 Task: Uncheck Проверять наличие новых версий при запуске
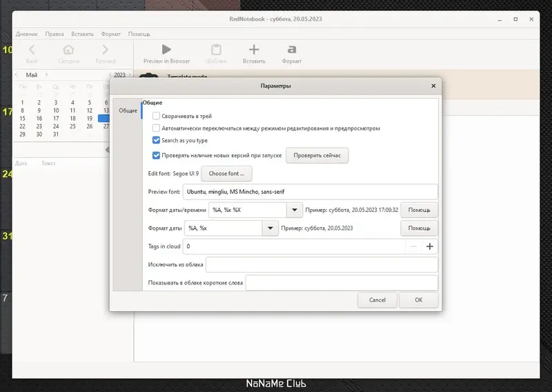click(x=156, y=155)
